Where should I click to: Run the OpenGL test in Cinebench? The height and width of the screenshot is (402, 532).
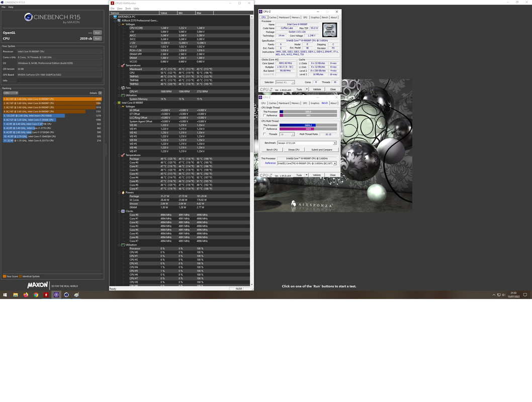point(98,33)
